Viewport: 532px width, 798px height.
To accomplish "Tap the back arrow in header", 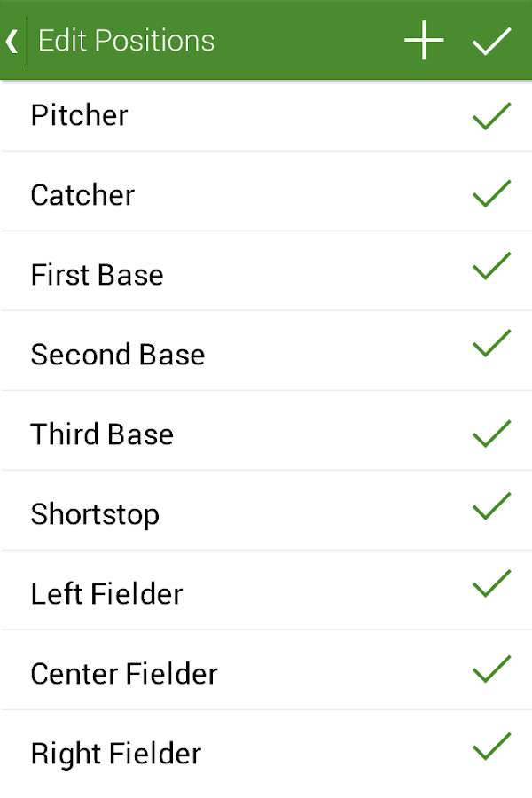I will [x=12, y=41].
